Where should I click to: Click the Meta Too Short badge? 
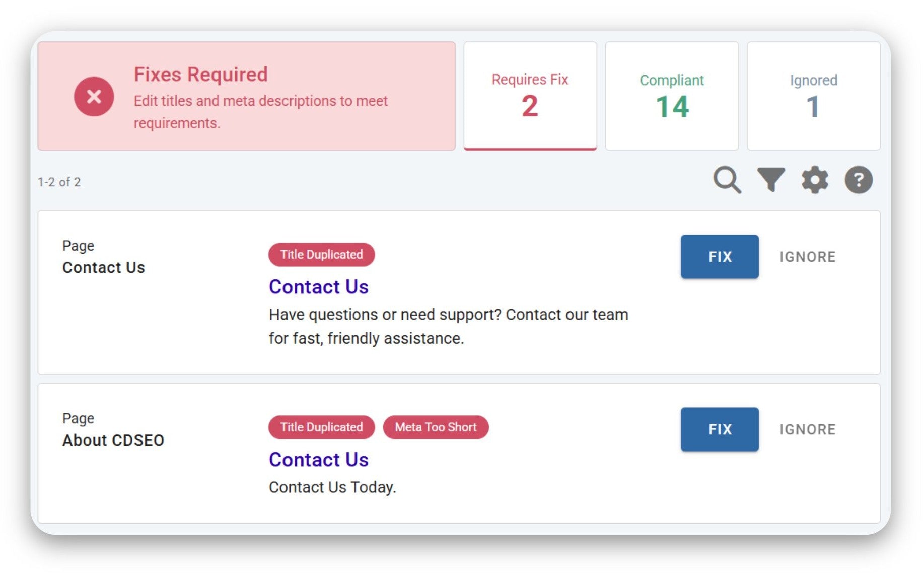[x=436, y=427]
